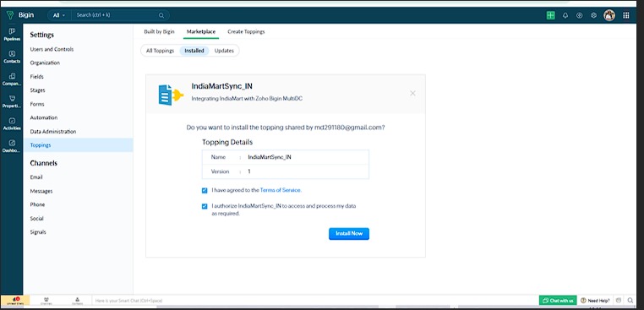Show All Toppings filter
The height and width of the screenshot is (310, 644).
pyautogui.click(x=161, y=51)
